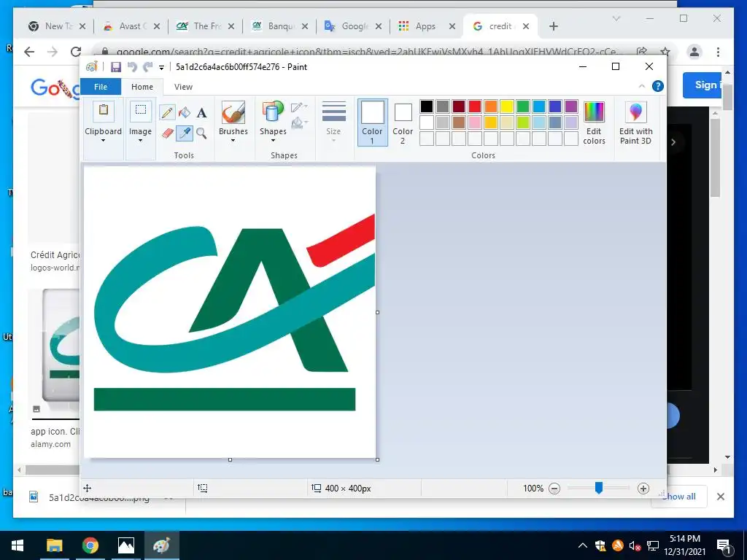
Task: Open the Image dropdown
Action: click(x=141, y=122)
